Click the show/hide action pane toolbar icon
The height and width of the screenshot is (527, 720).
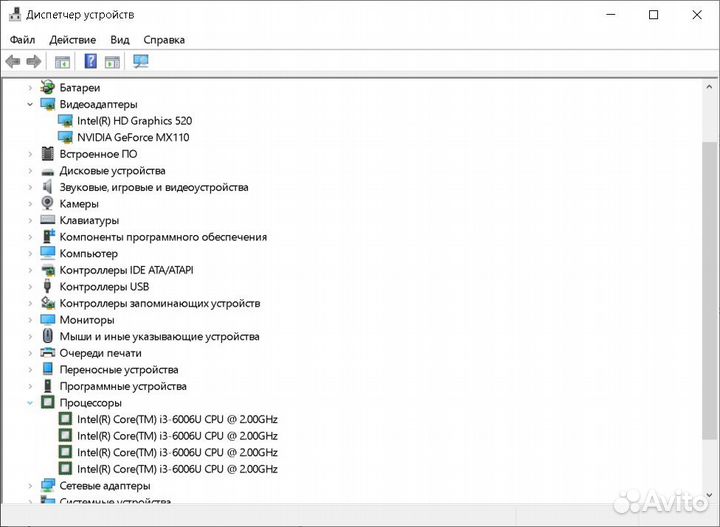tap(112, 62)
